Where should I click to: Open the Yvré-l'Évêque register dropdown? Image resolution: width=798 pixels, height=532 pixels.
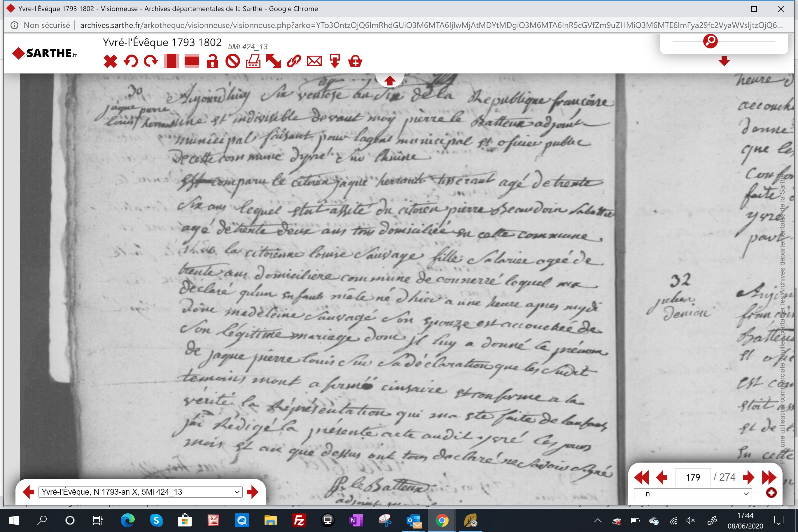(x=141, y=492)
